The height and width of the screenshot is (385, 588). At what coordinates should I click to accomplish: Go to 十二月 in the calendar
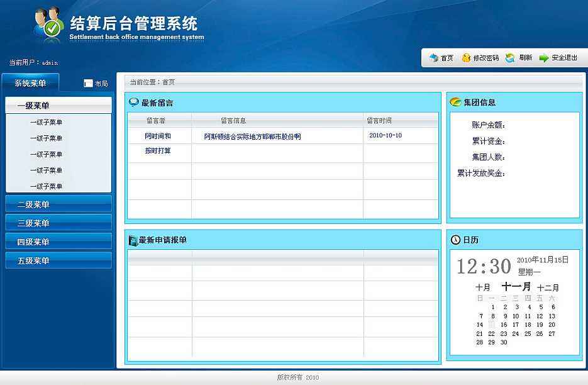click(x=548, y=287)
